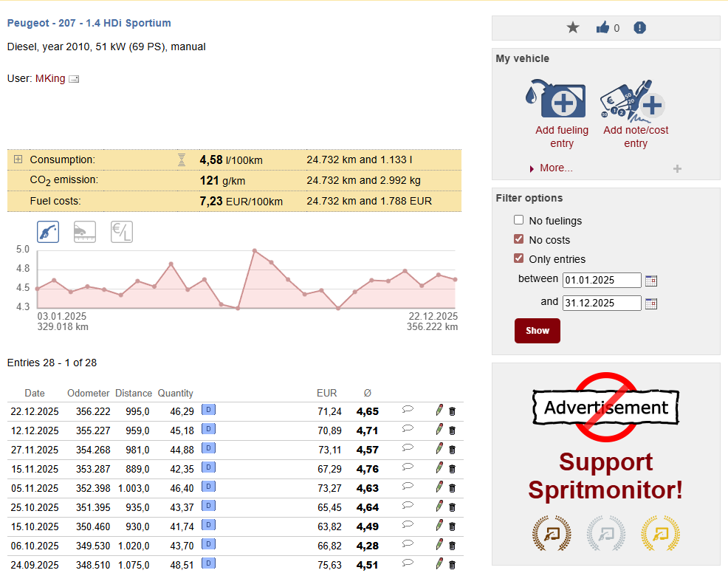Image resolution: width=728 pixels, height=573 pixels.
Task: Click Add fueling entry canister icon
Action: coord(556,98)
